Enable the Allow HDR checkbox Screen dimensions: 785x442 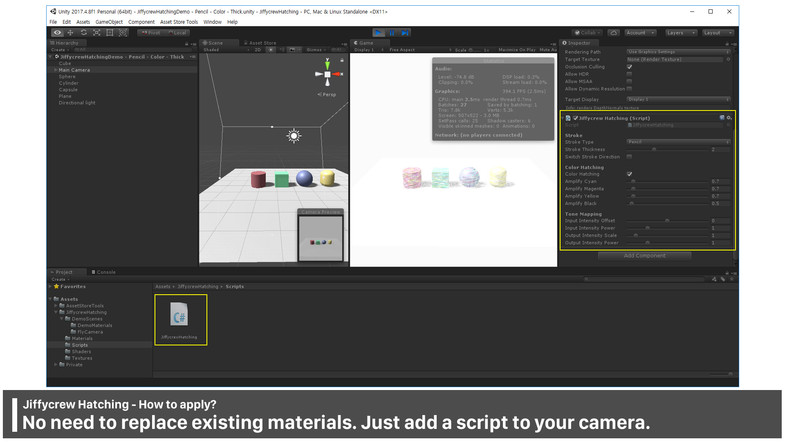629,74
